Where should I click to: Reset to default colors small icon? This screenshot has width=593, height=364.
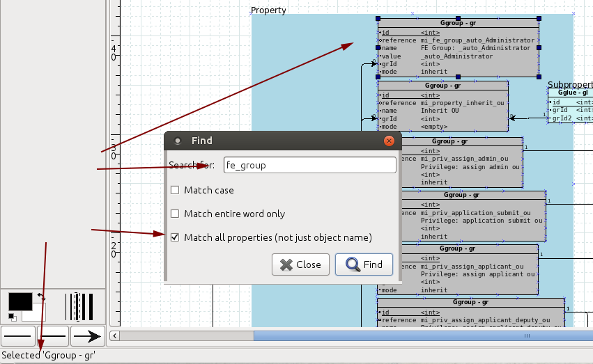point(12,317)
